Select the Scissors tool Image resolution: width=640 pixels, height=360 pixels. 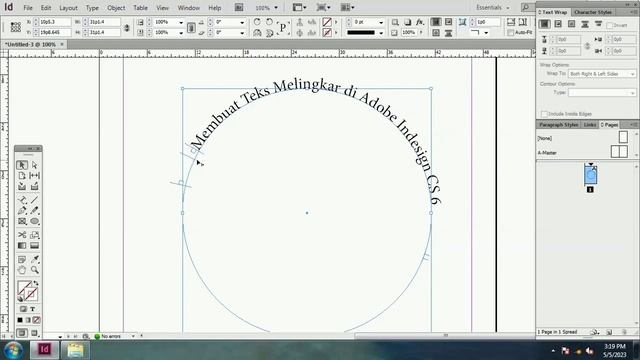click(22, 235)
